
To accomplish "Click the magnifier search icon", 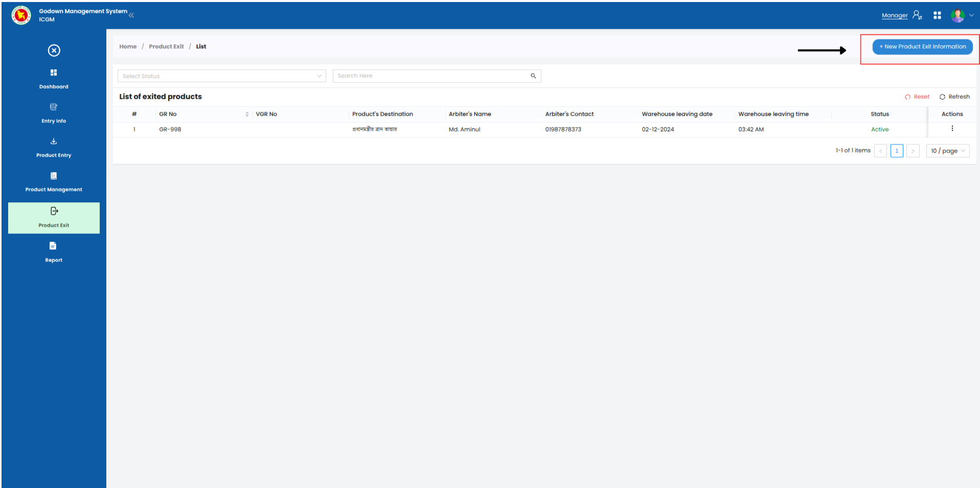I will [533, 76].
